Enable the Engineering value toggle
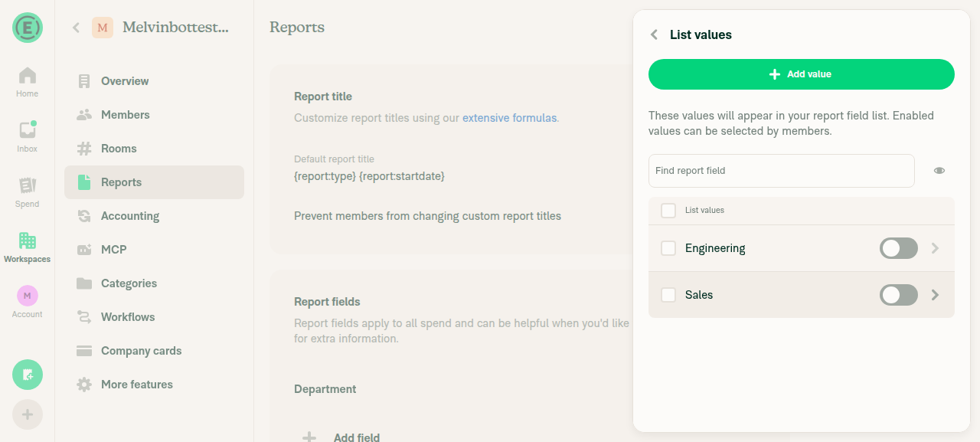980x442 pixels. pos(899,248)
